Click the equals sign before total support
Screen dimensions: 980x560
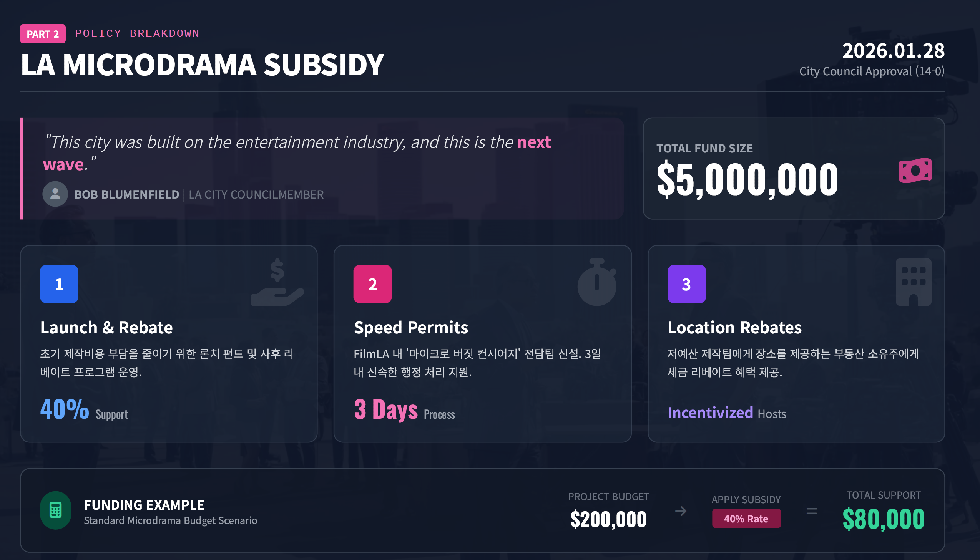(811, 511)
